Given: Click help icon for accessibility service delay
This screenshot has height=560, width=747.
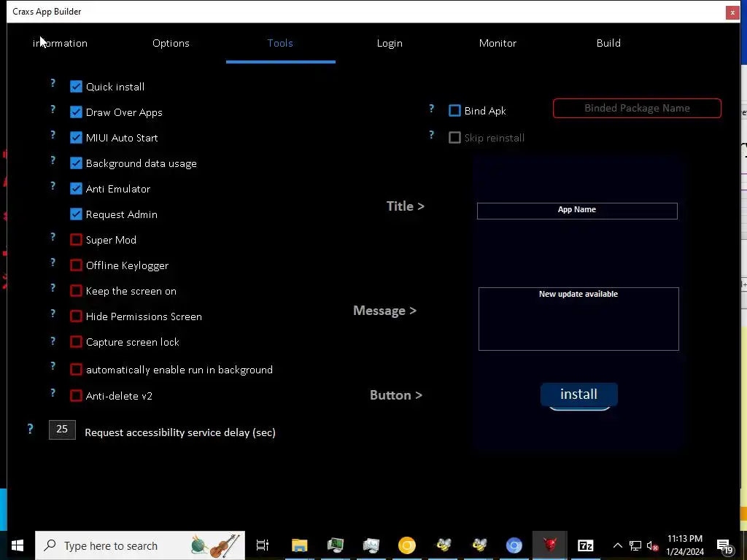Looking at the screenshot, I should coord(30,429).
